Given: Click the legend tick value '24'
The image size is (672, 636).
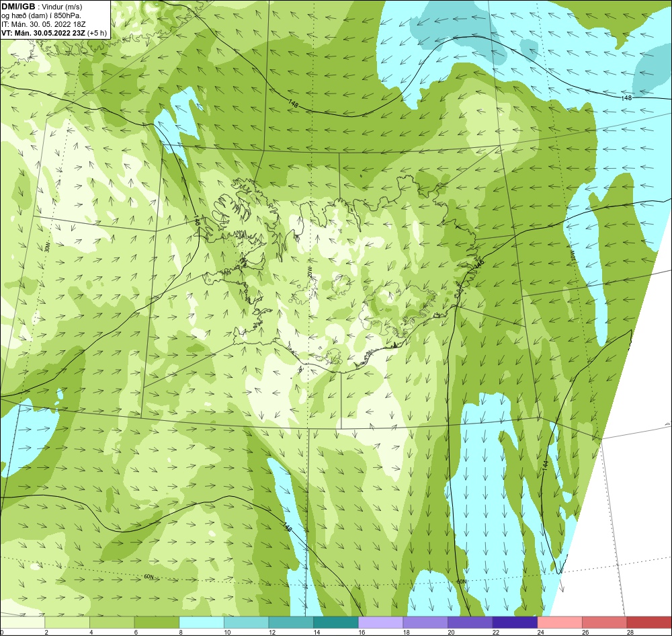Looking at the screenshot, I should tap(541, 632).
